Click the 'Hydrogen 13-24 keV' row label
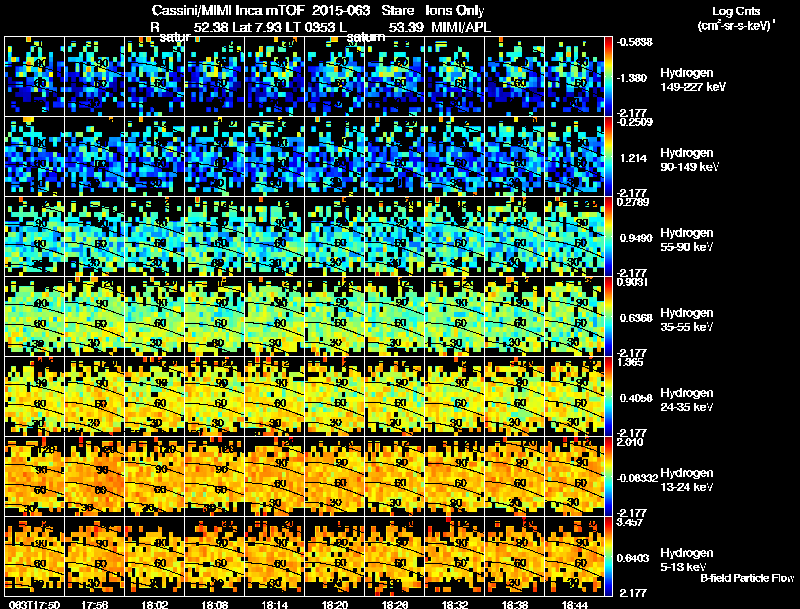Image resolution: width=800 pixels, height=609 pixels. [x=687, y=480]
